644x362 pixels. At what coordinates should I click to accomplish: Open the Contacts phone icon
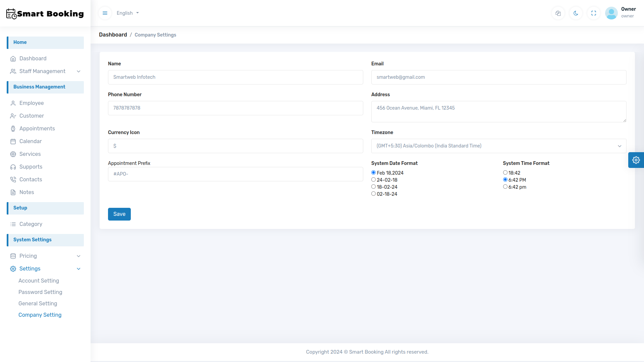13,180
